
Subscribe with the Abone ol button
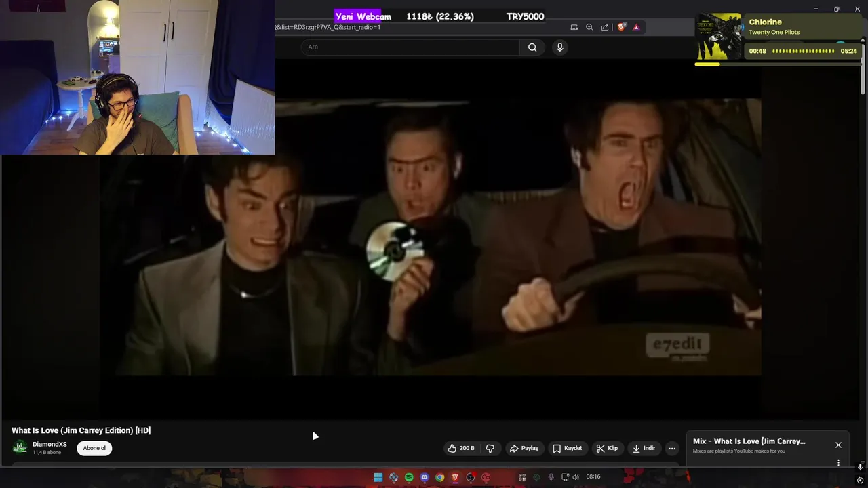(94, 448)
